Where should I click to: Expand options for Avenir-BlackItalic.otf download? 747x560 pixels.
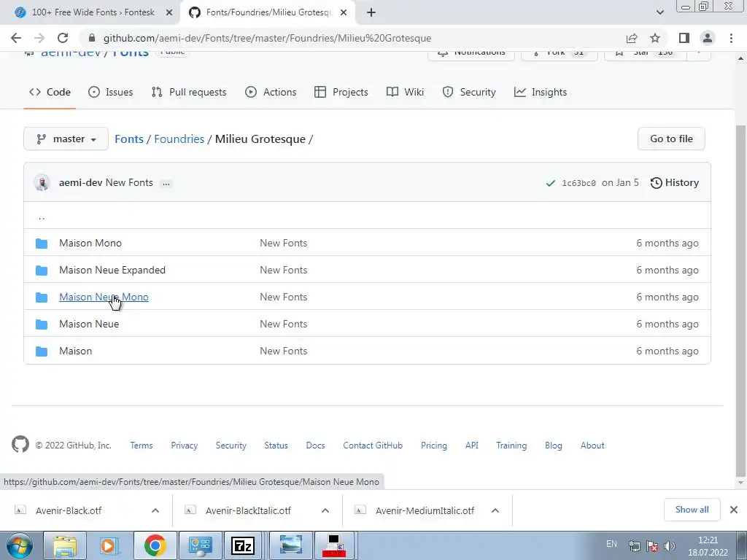(325, 510)
